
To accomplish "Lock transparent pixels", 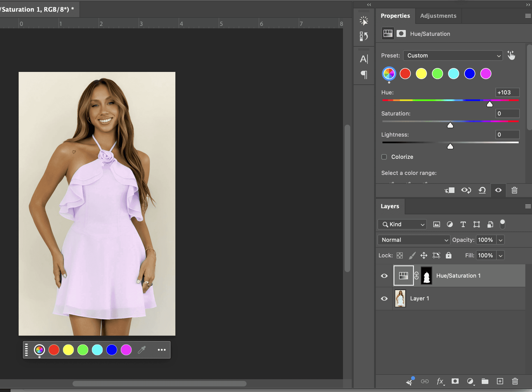I will click(400, 255).
